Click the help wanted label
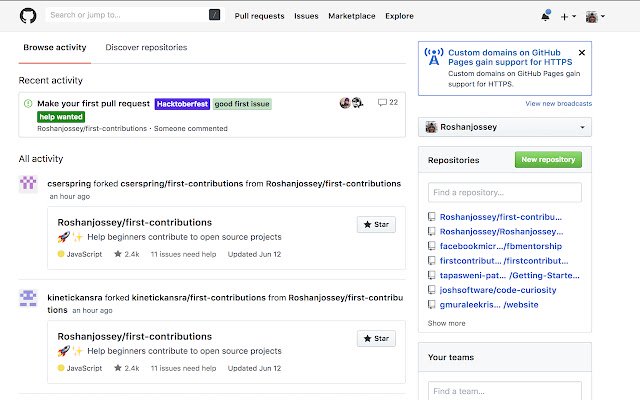640x400 pixels. click(61, 117)
